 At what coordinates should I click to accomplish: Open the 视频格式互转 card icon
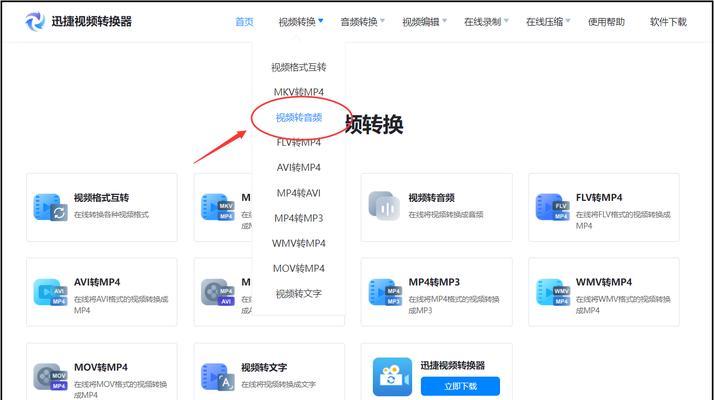[x=51, y=208]
